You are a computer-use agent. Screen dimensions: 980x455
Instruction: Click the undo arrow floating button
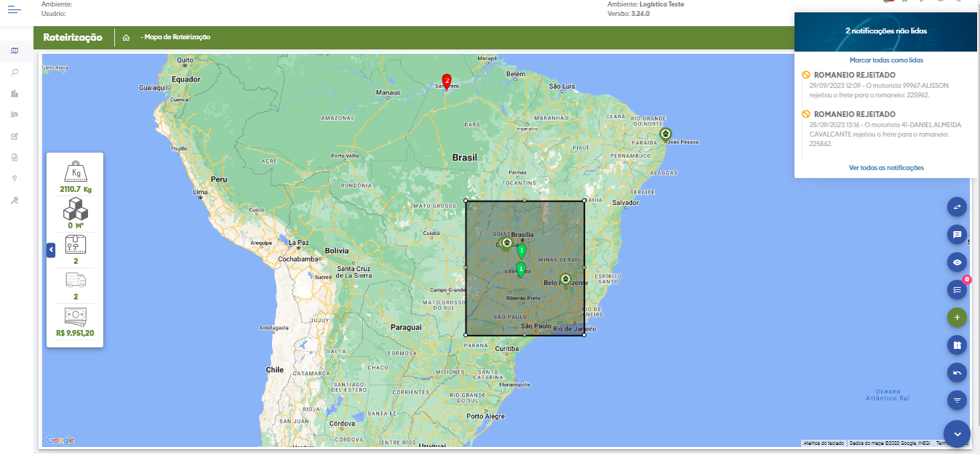[957, 373]
